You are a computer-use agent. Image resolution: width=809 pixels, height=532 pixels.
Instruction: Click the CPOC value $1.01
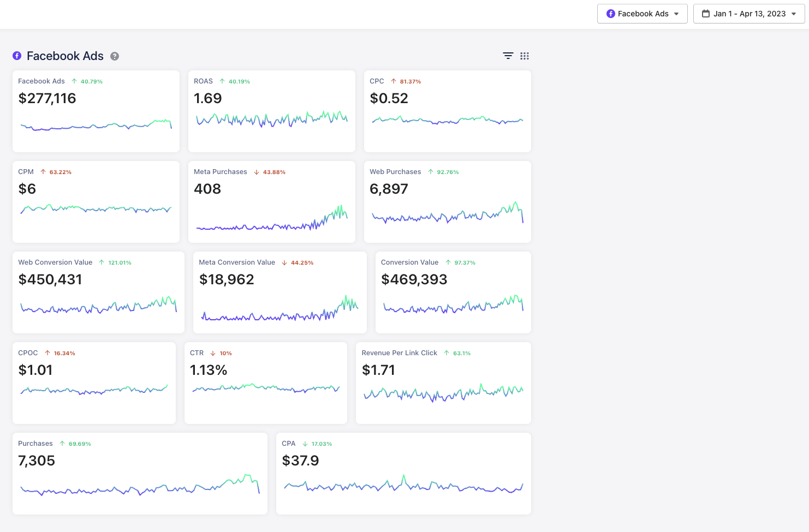click(35, 370)
